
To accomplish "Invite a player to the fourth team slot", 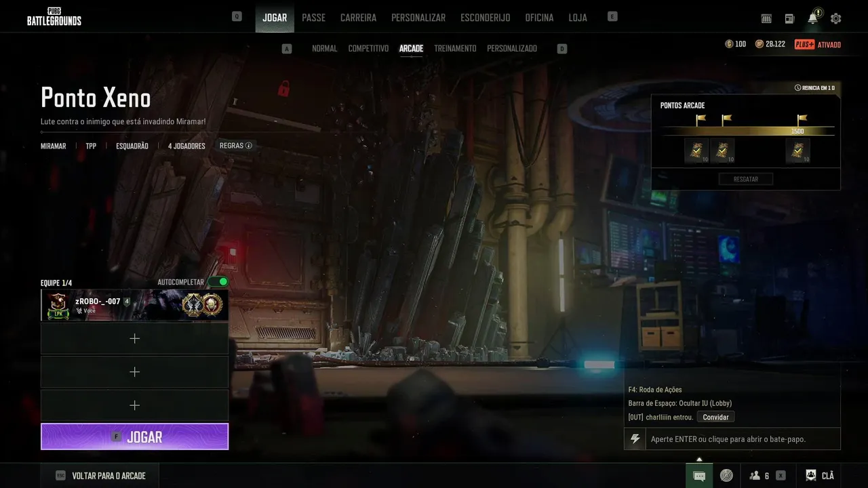I will point(134,405).
